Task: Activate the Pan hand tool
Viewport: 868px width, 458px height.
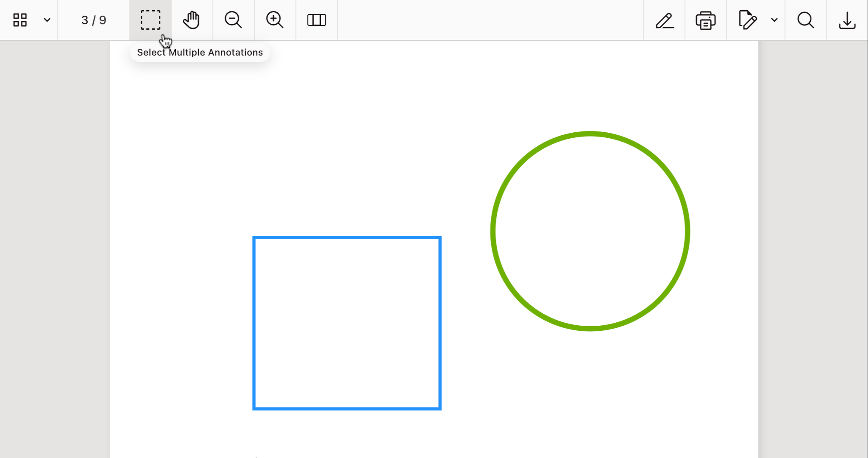Action: click(192, 20)
